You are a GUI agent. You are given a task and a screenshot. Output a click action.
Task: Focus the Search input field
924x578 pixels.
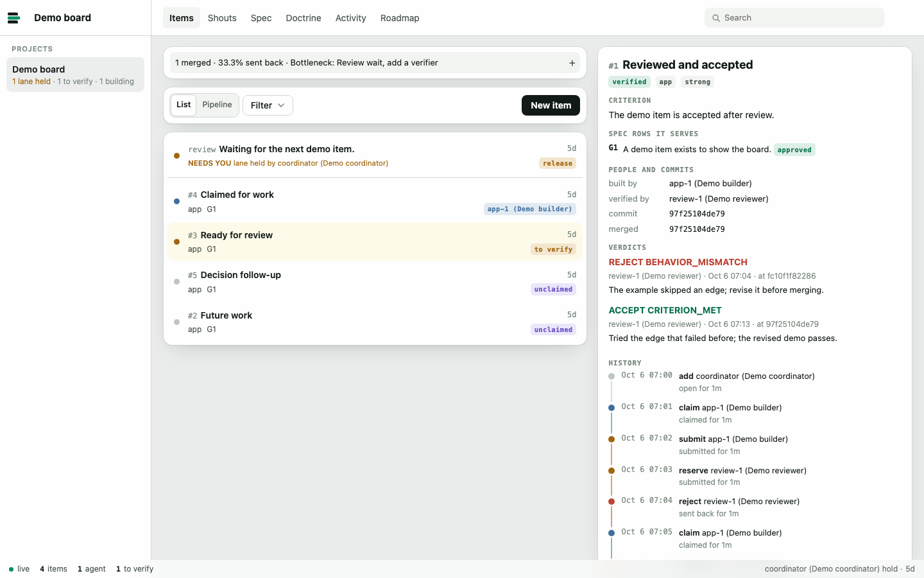coord(794,18)
